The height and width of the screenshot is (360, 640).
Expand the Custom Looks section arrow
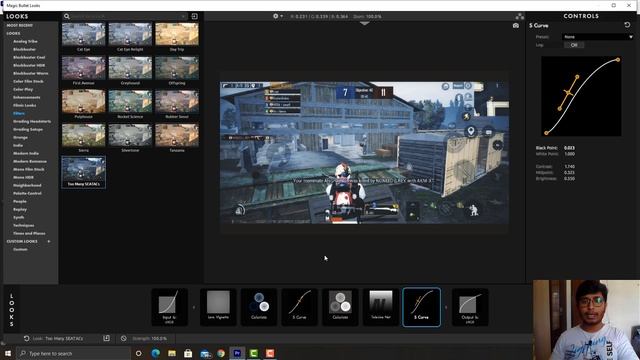coord(49,241)
